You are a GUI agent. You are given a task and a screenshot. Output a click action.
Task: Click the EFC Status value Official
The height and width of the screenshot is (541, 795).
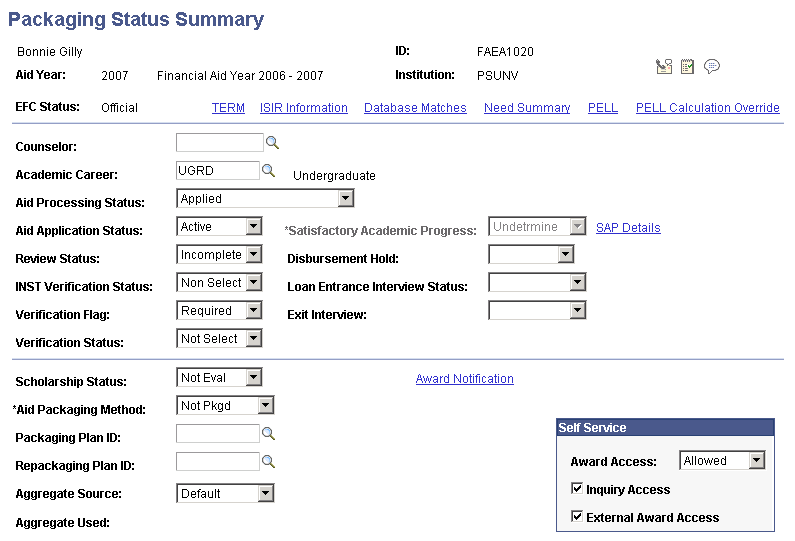119,107
